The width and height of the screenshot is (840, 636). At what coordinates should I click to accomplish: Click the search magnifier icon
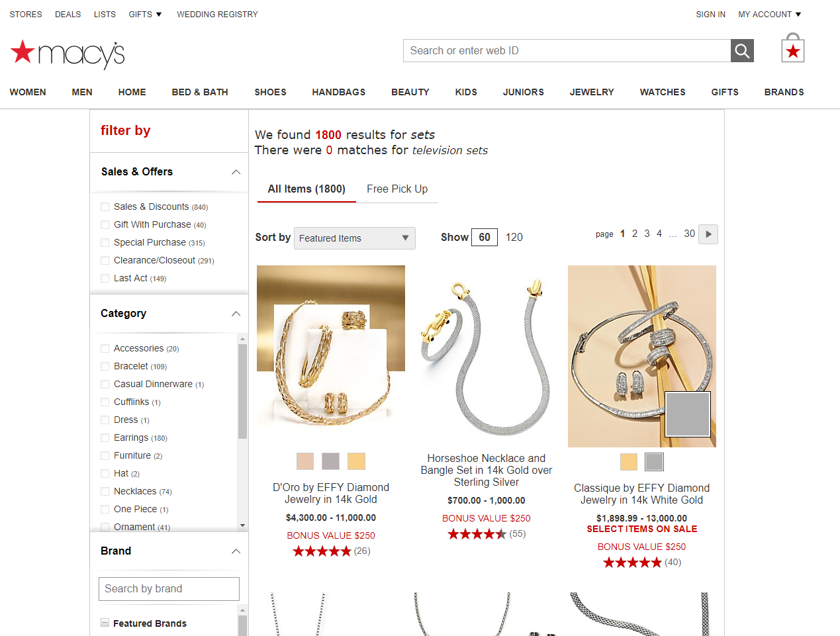click(742, 51)
